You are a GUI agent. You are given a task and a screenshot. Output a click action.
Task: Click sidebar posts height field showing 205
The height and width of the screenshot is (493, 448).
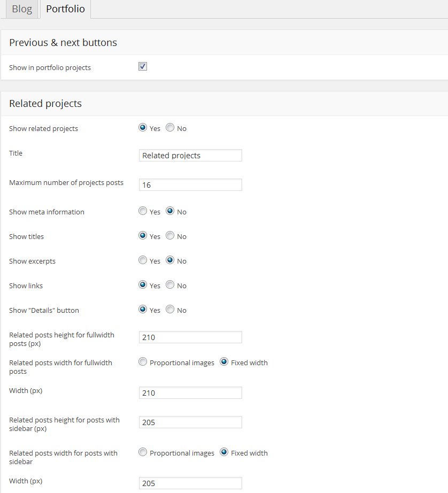[190, 422]
